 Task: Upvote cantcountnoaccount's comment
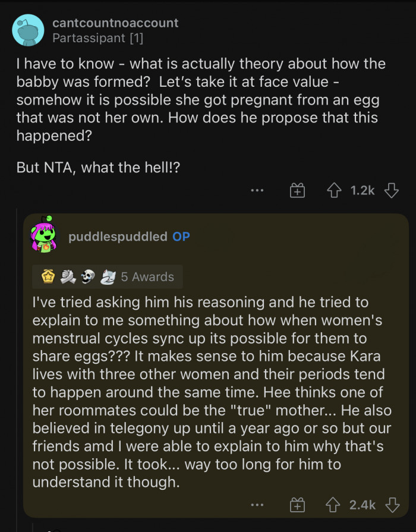click(x=334, y=190)
